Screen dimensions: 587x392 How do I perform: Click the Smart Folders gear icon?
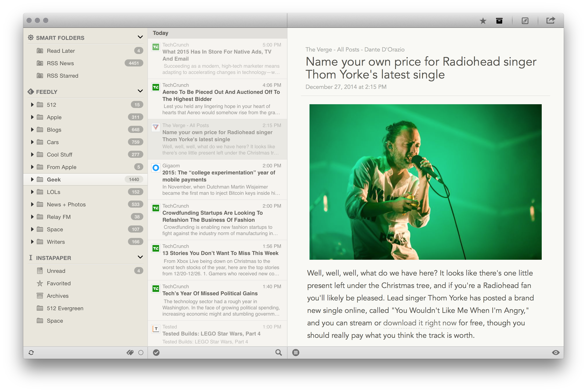coord(31,38)
